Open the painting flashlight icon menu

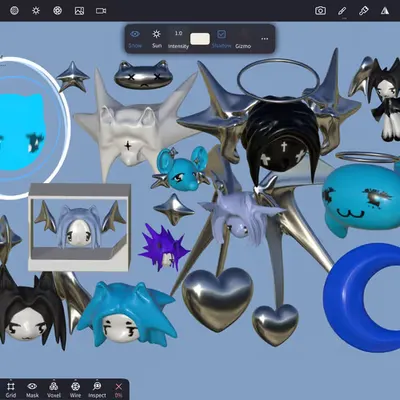363,11
